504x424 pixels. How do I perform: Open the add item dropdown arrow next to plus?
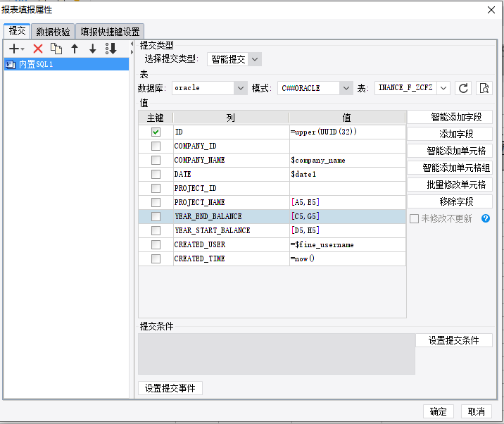(x=23, y=49)
